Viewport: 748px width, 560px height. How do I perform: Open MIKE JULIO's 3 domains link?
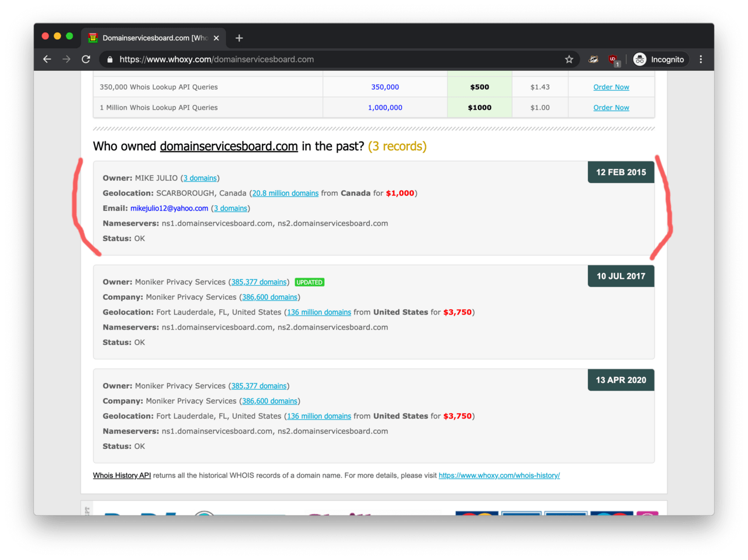coord(200,178)
